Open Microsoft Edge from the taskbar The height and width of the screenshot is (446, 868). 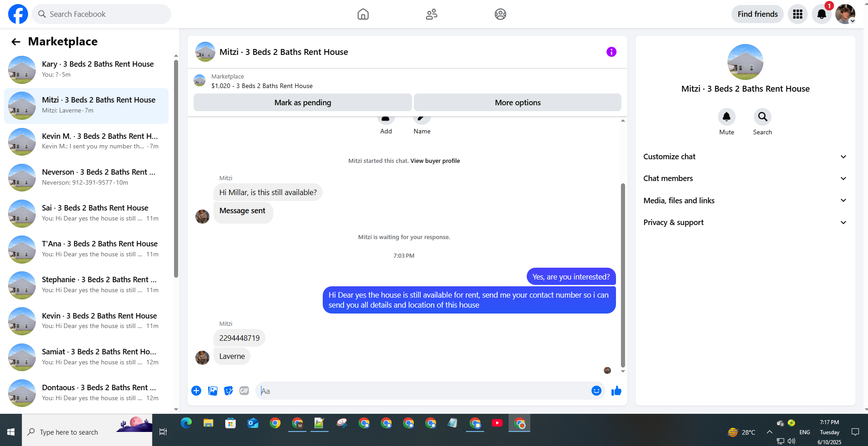pyautogui.click(x=186, y=423)
